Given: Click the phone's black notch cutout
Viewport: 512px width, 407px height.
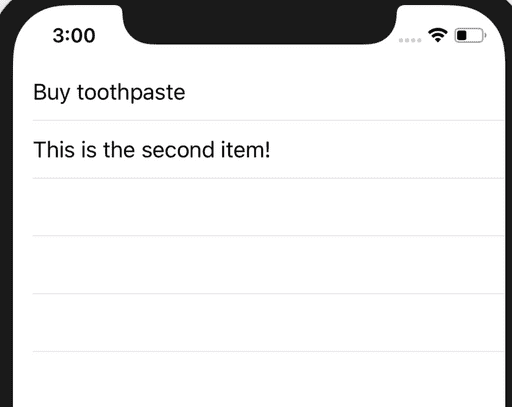Looking at the screenshot, I should pyautogui.click(x=260, y=23).
